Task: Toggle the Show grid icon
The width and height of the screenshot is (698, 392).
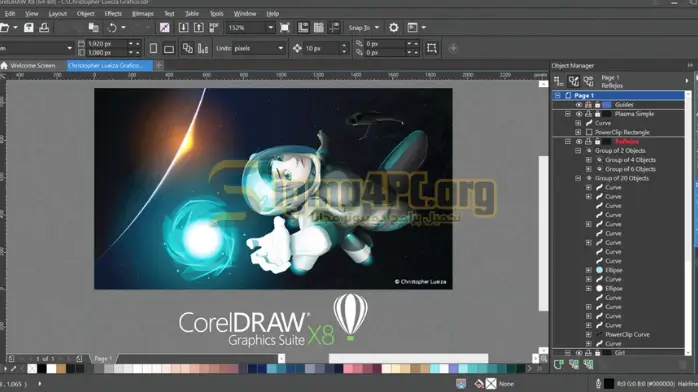Action: [x=319, y=28]
